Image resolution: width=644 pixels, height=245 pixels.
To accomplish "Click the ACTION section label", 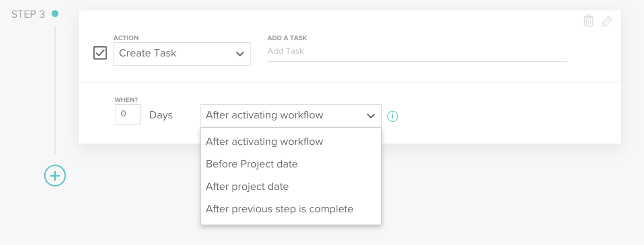I will [126, 37].
